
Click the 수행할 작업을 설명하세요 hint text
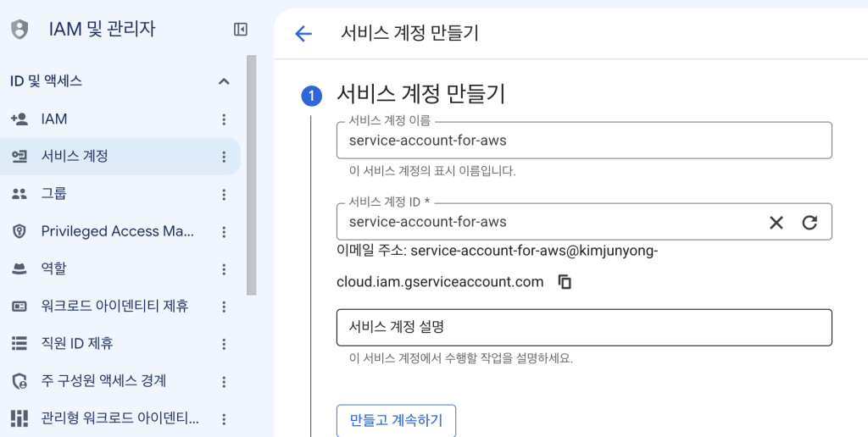[x=460, y=358]
